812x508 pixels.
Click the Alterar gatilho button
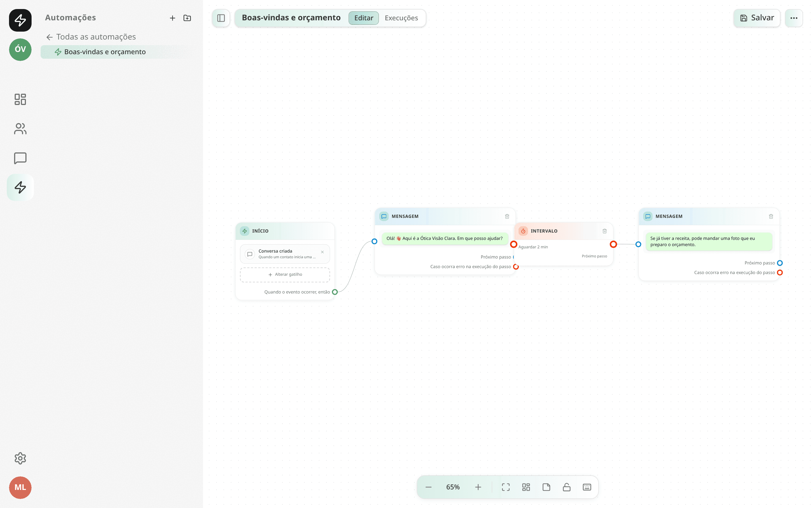285,275
